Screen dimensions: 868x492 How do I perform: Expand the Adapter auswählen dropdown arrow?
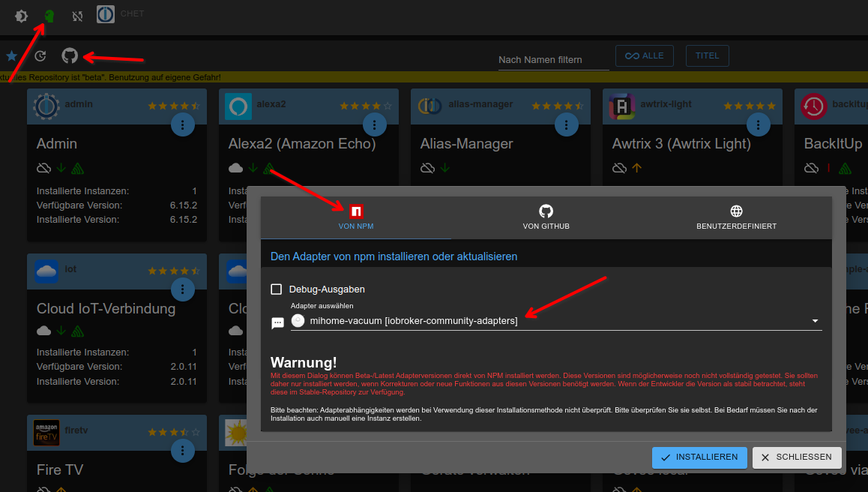(815, 321)
